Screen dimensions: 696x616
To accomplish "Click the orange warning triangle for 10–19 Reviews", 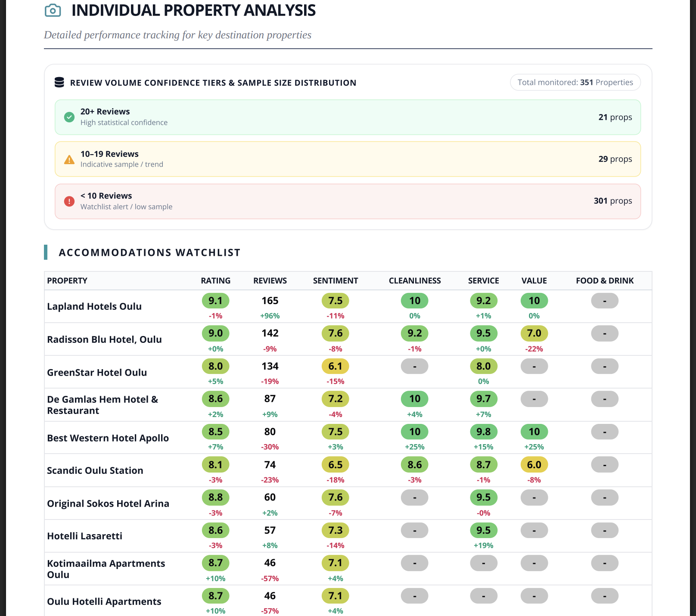I will click(x=69, y=159).
